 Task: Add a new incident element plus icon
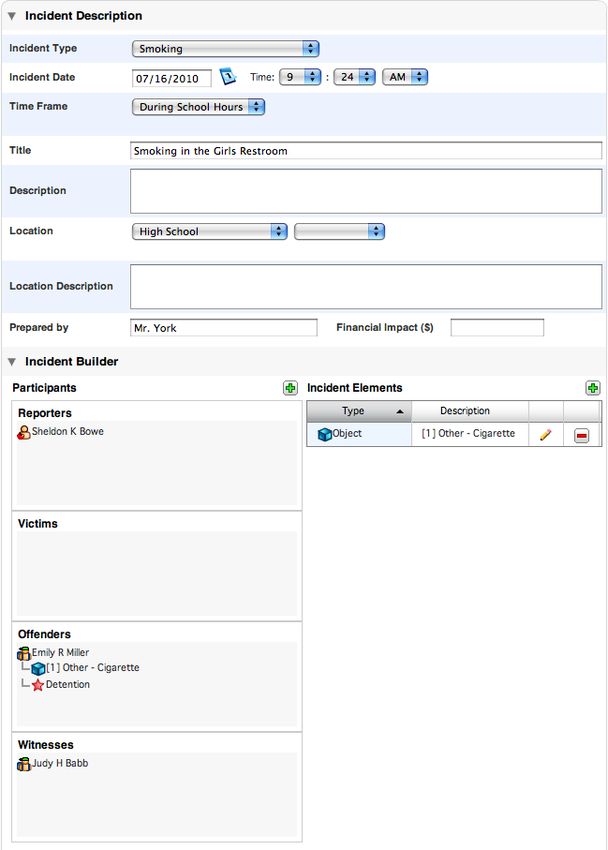point(593,388)
